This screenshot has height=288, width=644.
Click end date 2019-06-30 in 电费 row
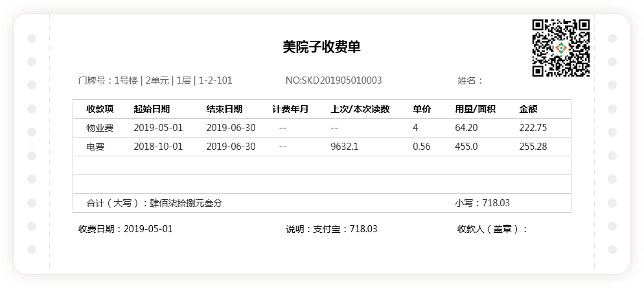[231, 147]
